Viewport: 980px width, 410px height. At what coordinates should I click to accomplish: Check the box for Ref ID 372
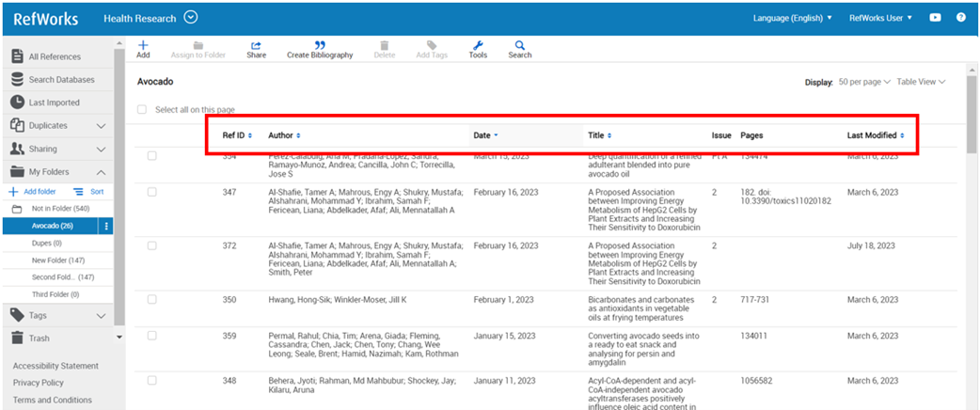click(151, 245)
